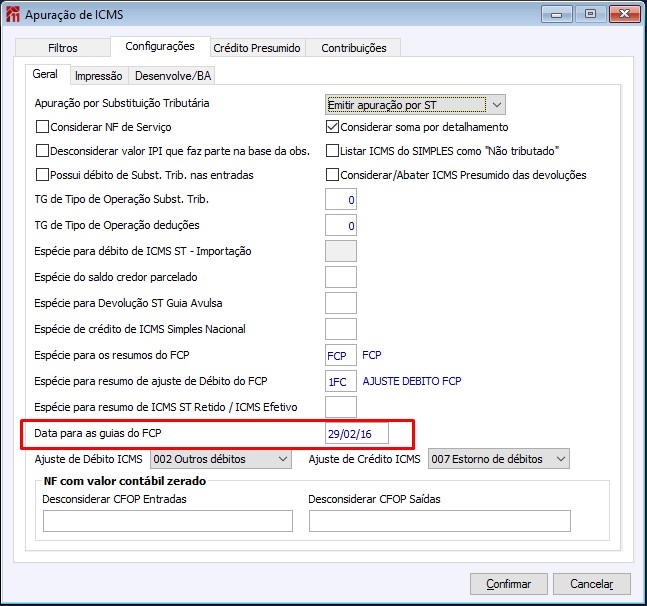647x606 pixels.
Task: Click the TG de Tipo de Operação Subst. Trib. field
Action: coord(341,200)
